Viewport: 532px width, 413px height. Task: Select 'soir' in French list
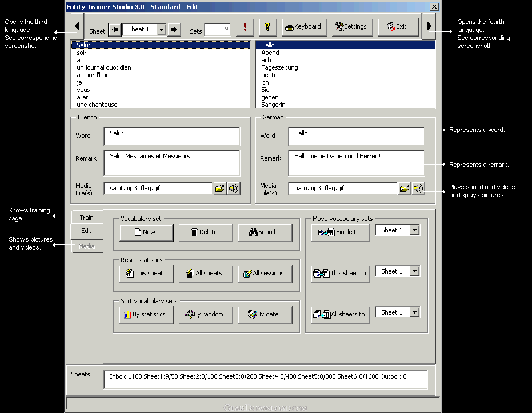tap(161, 53)
